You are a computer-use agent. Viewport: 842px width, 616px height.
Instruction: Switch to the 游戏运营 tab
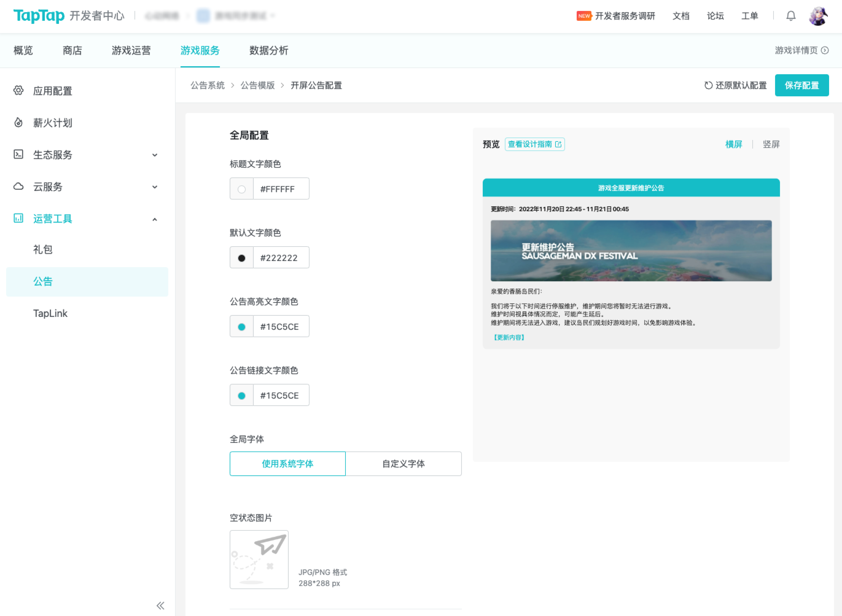[131, 50]
